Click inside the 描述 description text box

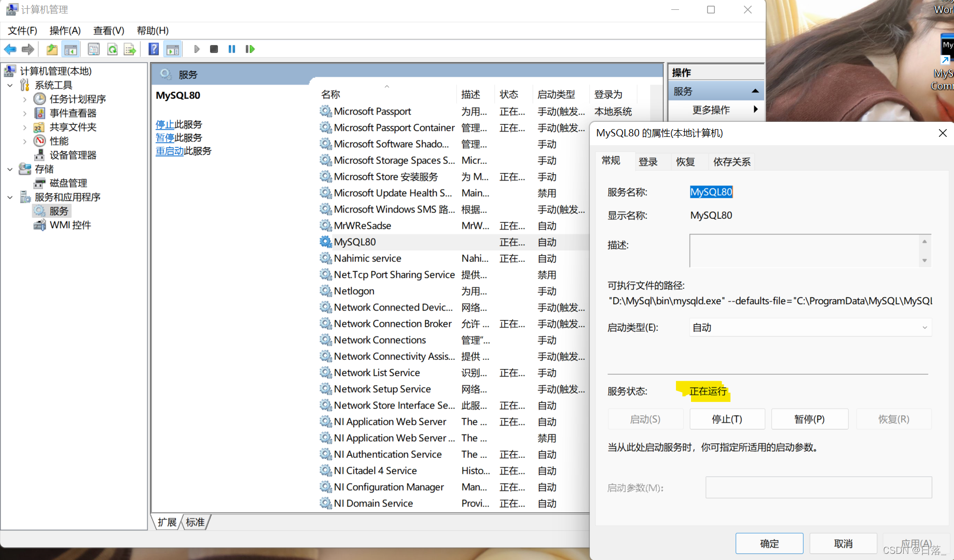point(804,251)
